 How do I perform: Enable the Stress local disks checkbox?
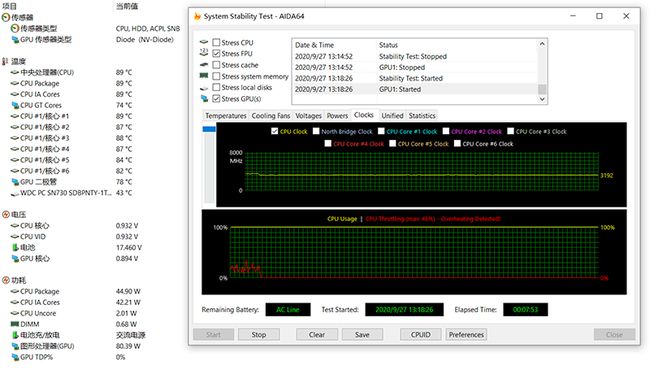[216, 87]
